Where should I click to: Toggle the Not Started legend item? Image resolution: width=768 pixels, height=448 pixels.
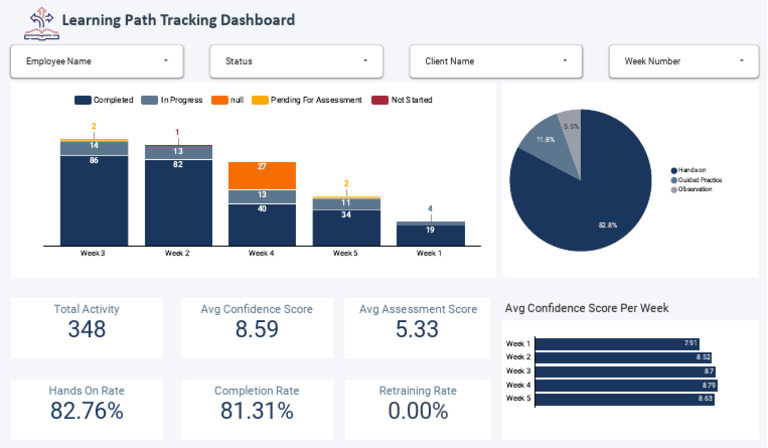tap(402, 100)
